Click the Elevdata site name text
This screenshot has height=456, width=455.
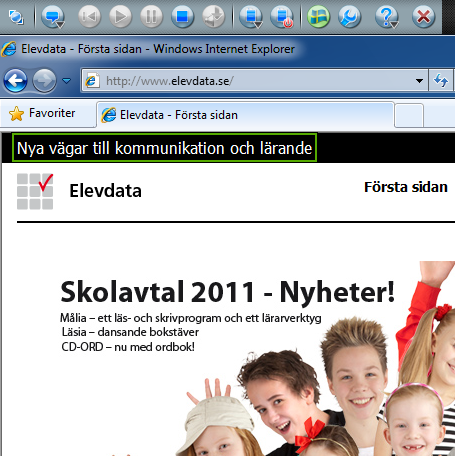click(105, 191)
